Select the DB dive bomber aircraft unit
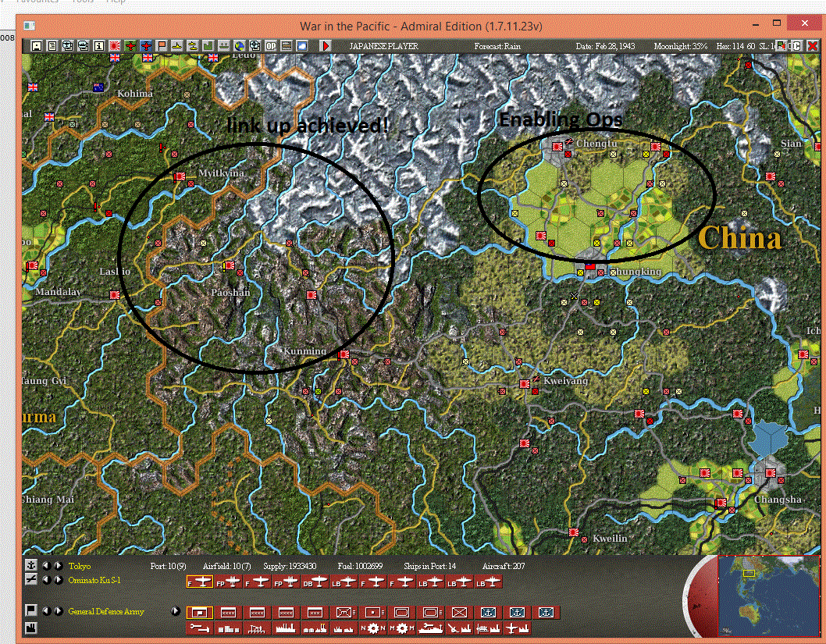Viewport: 826px width, 644px height. click(315, 582)
